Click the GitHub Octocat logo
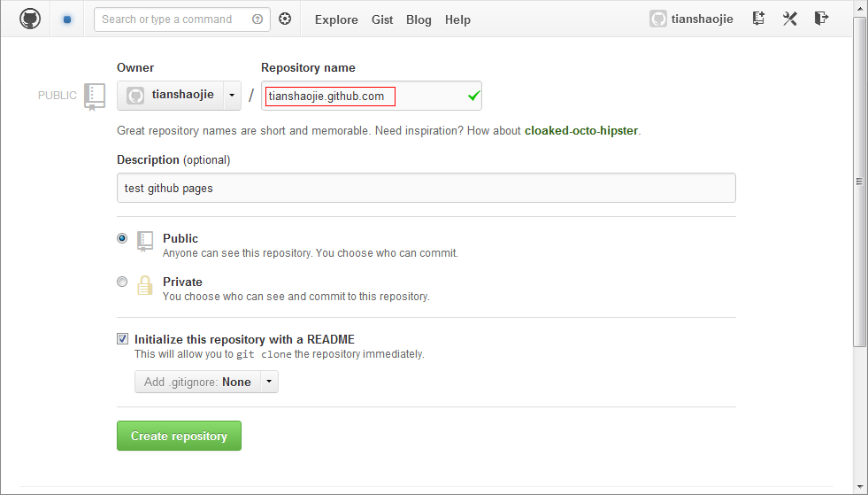This screenshot has width=868, height=495. pyautogui.click(x=30, y=19)
